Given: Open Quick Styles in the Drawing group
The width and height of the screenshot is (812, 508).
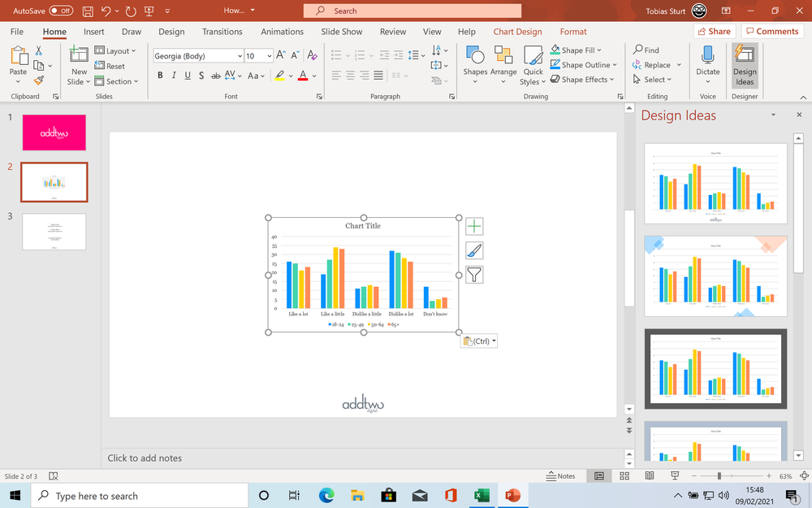Looking at the screenshot, I should pos(533,65).
